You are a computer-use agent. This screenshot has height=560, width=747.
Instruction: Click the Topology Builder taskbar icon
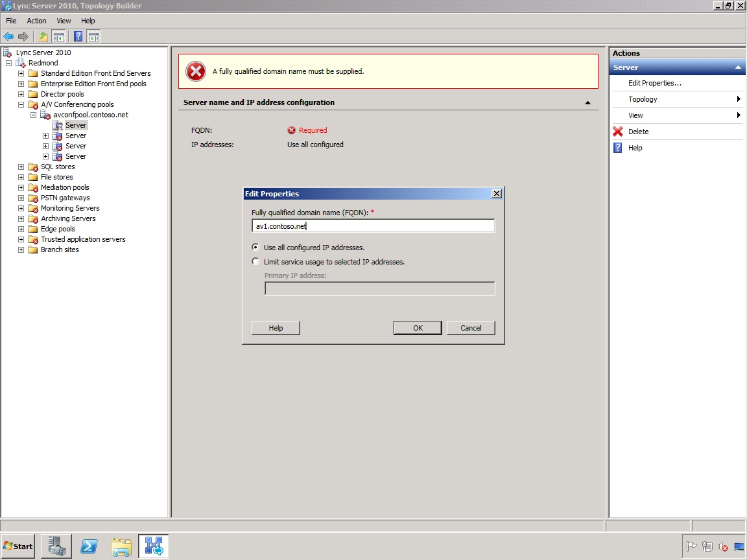(x=154, y=546)
